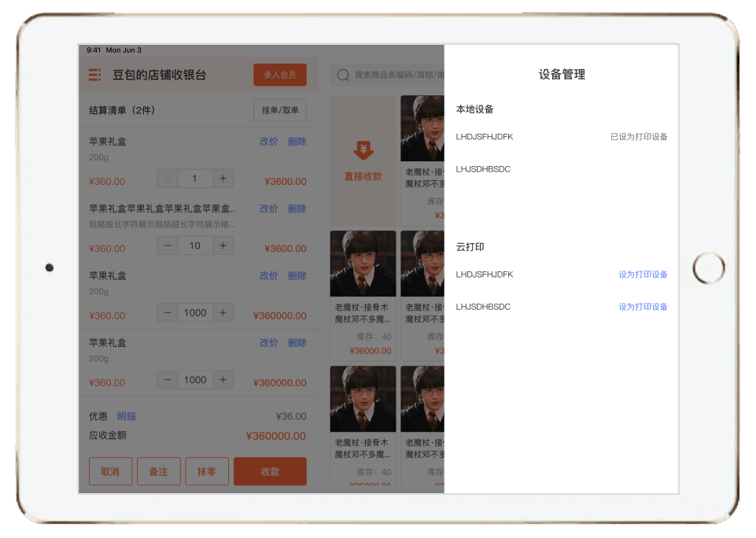Click the 本地设备 section heading

pyautogui.click(x=475, y=109)
